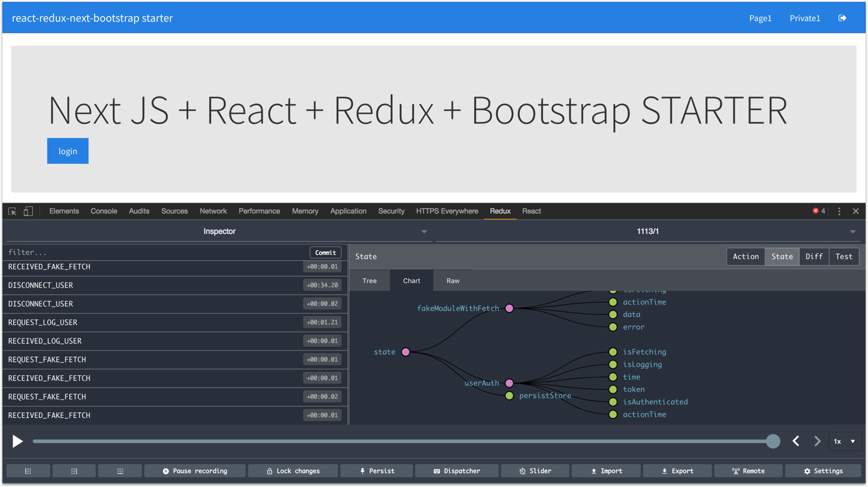Click the data leaf node
The height and width of the screenshot is (487, 868).
coord(613,314)
